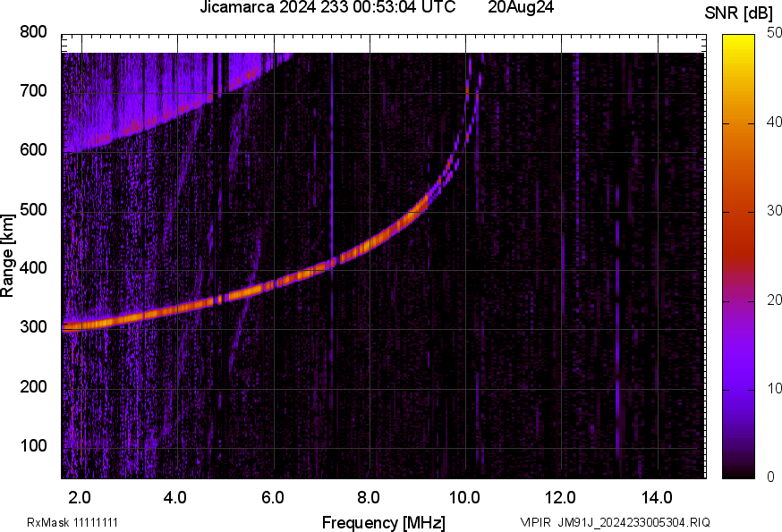
Task: Click the "Frequency [MHz]" axis label
Action: click(384, 522)
